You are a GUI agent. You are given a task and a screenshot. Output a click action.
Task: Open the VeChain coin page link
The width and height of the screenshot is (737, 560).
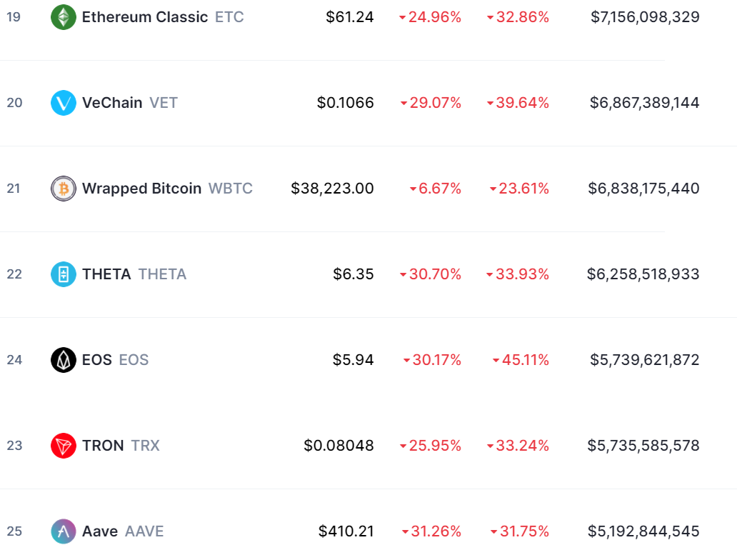click(x=112, y=103)
